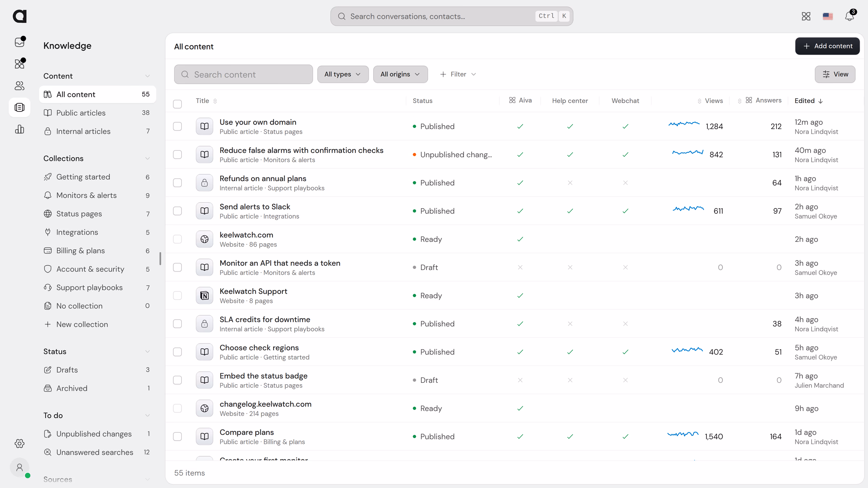Image resolution: width=868 pixels, height=488 pixels.
Task: Change language via the US flag icon
Action: (x=828, y=16)
